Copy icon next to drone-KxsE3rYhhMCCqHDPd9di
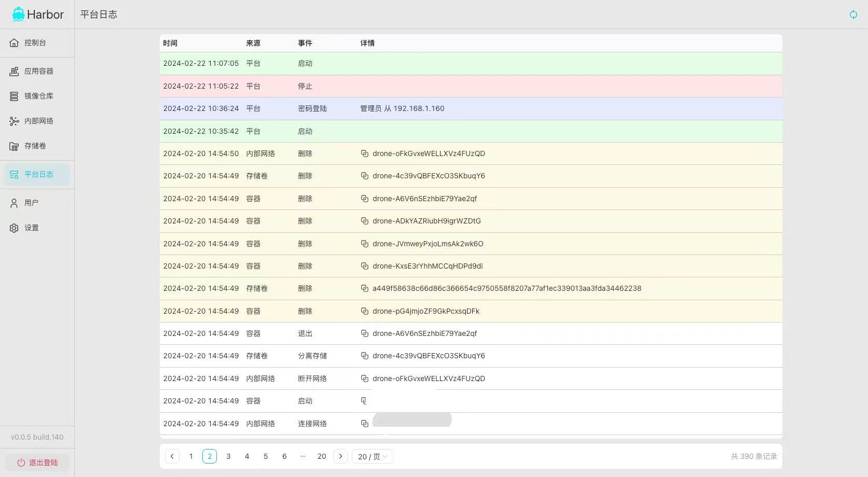The width and height of the screenshot is (868, 477). (365, 266)
